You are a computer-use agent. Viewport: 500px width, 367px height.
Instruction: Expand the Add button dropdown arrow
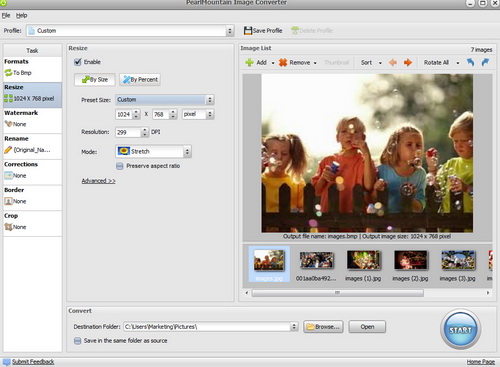click(x=273, y=63)
